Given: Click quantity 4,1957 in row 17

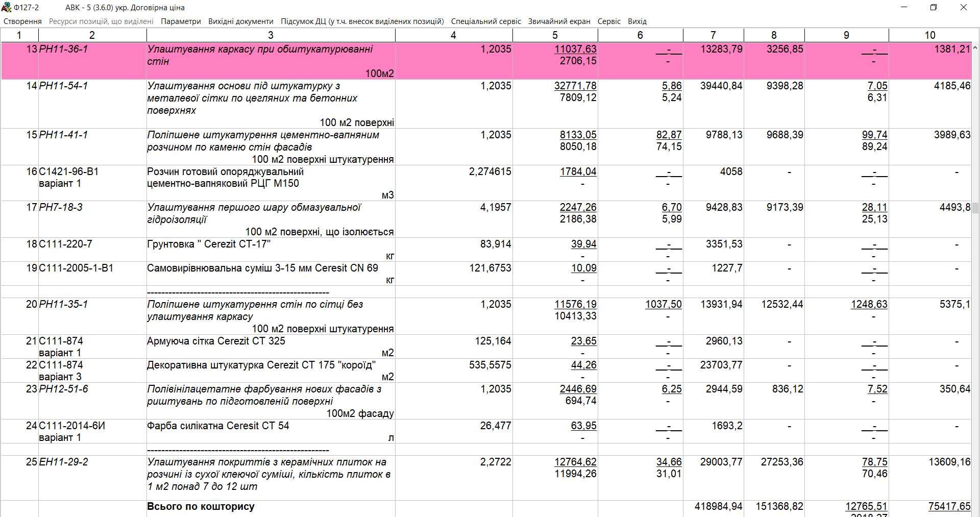Looking at the screenshot, I should [496, 207].
